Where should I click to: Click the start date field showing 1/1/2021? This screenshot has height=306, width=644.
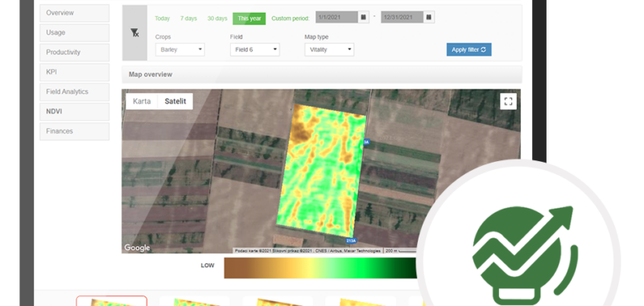point(336,17)
